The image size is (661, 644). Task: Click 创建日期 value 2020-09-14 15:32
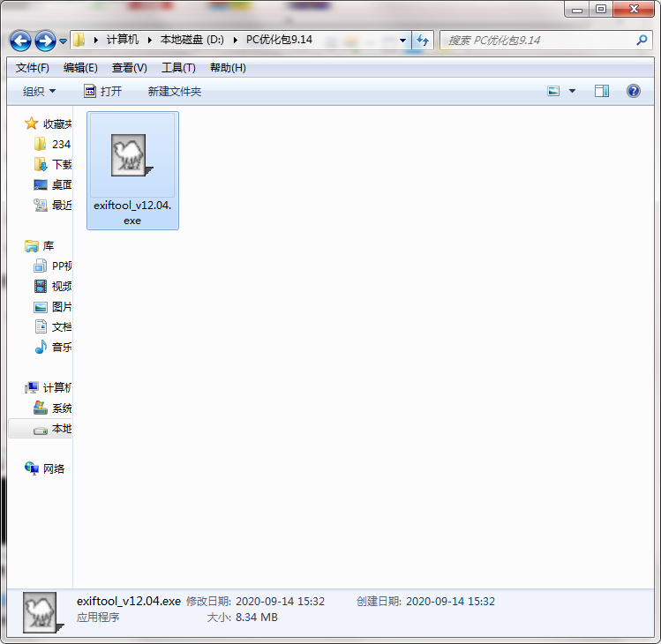point(450,602)
